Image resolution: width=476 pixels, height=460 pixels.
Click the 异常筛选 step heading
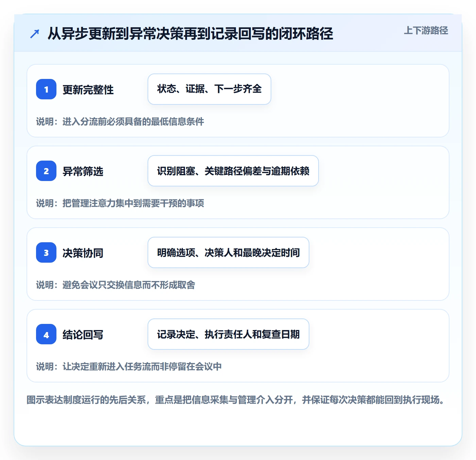[x=83, y=171]
